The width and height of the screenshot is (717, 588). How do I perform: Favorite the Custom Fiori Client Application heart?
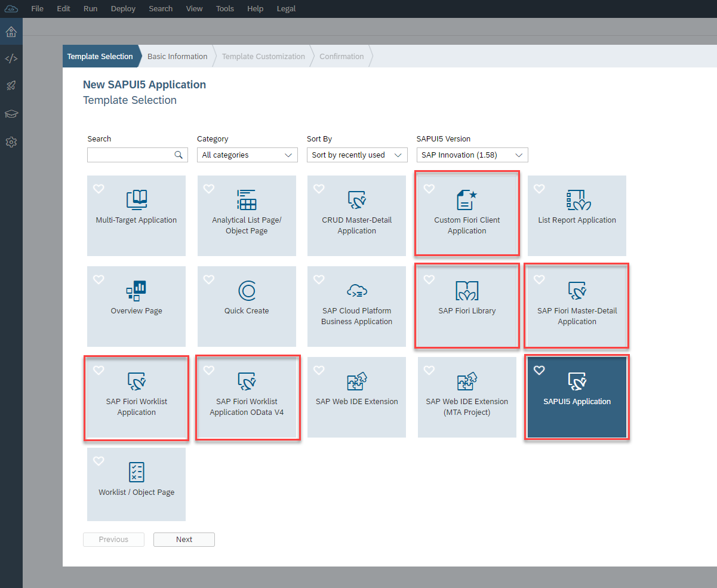(x=429, y=189)
